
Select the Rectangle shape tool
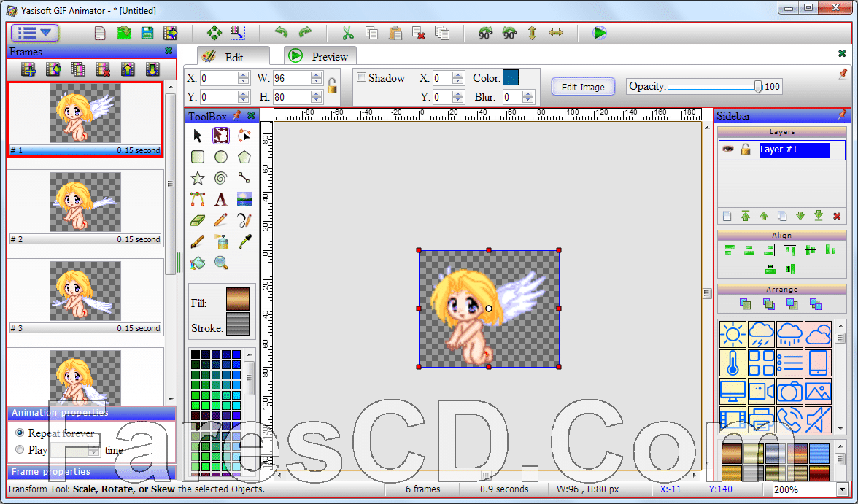point(198,157)
